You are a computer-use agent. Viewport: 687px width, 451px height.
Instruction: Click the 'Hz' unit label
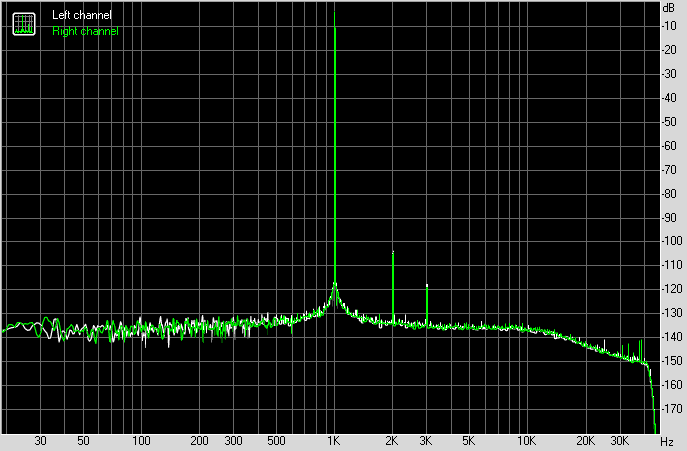pos(667,441)
